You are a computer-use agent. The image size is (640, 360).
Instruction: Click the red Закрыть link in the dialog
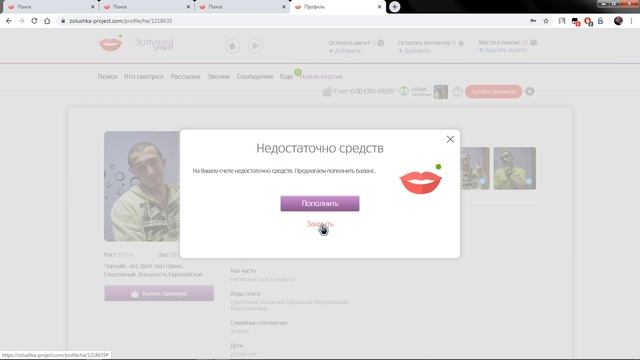click(x=320, y=224)
